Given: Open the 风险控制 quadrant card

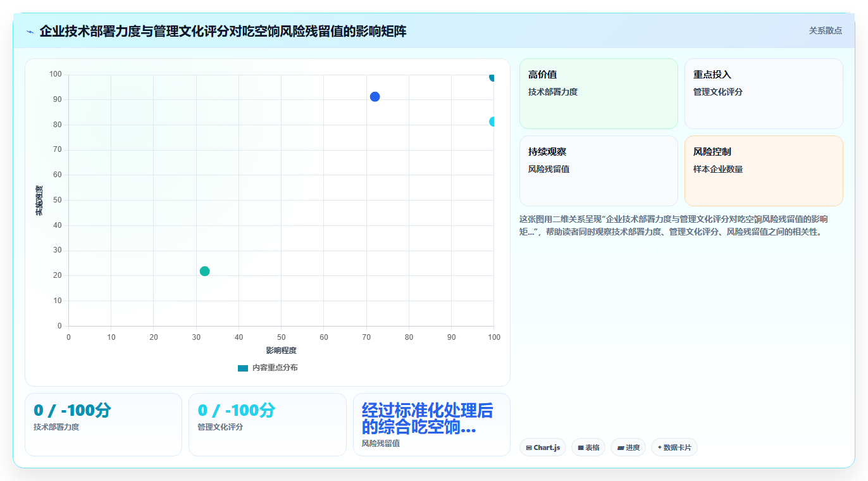Looking at the screenshot, I should [x=764, y=171].
